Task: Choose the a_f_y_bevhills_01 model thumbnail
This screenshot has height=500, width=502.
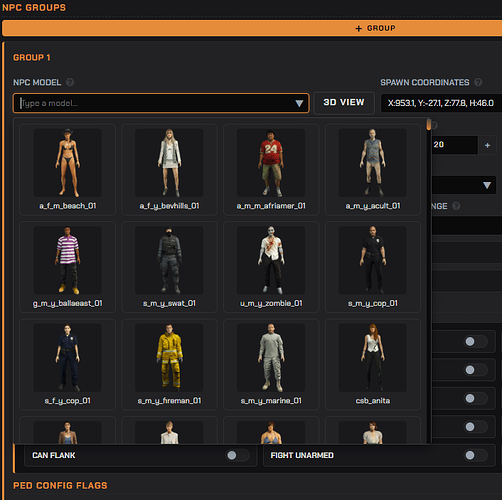Action: tap(169, 170)
